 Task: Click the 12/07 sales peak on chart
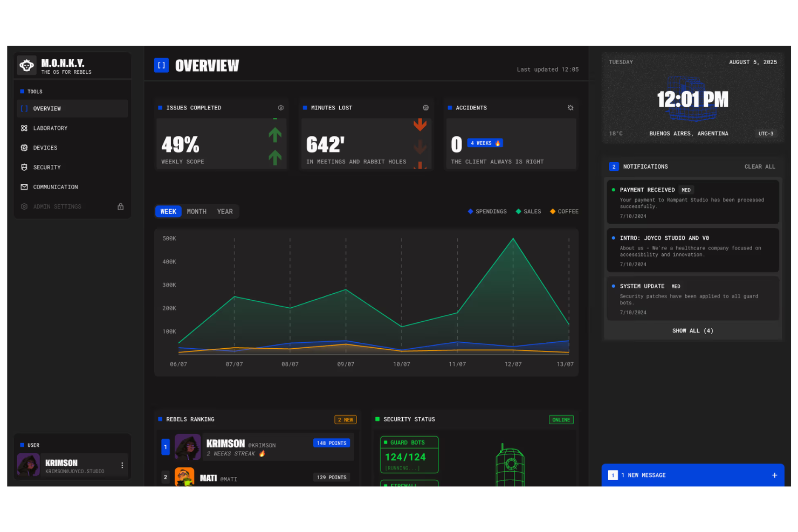(513, 239)
